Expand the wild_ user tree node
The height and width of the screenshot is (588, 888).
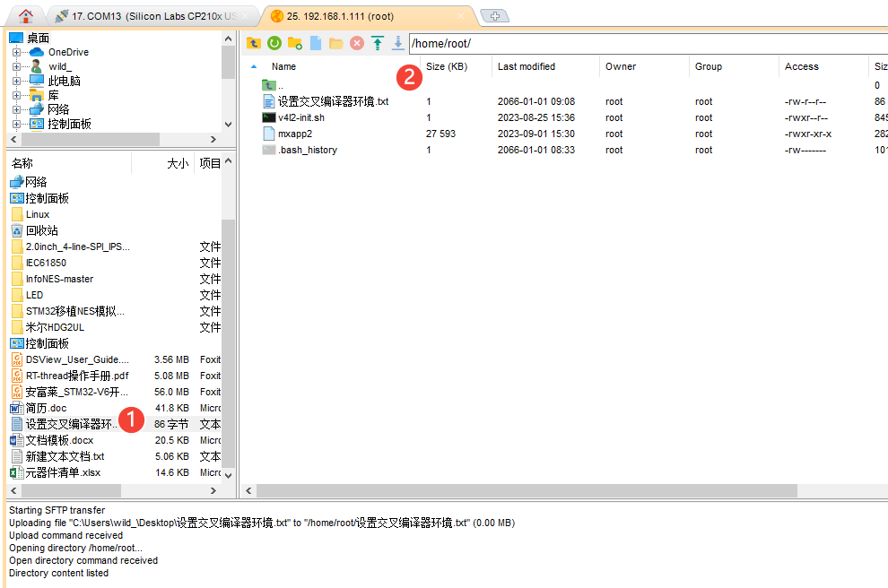pos(16,66)
